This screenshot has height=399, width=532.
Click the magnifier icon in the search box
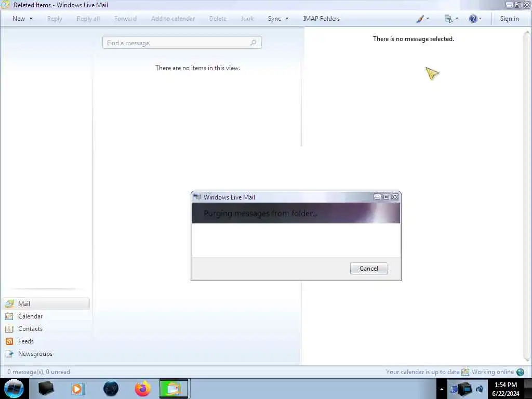pos(253,43)
